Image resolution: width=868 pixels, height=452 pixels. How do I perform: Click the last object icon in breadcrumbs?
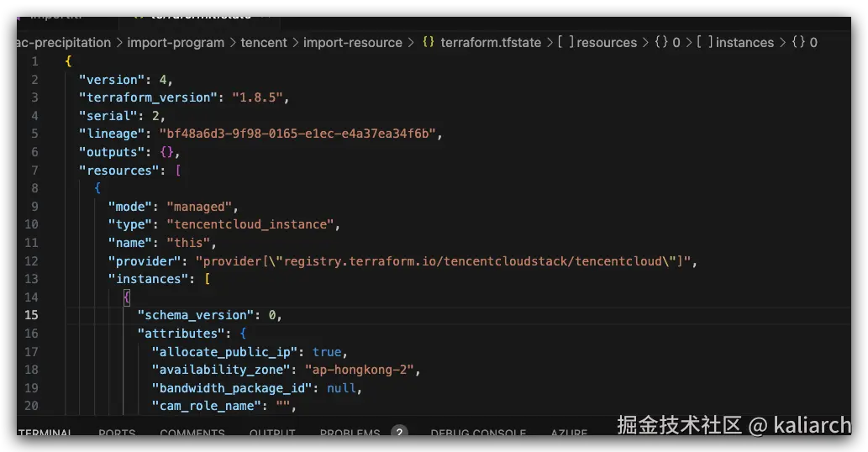[x=798, y=43]
